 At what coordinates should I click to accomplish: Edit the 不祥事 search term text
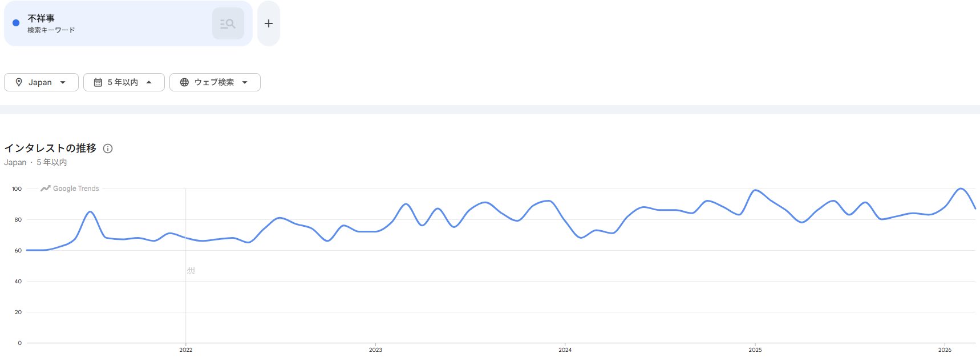tap(41, 18)
